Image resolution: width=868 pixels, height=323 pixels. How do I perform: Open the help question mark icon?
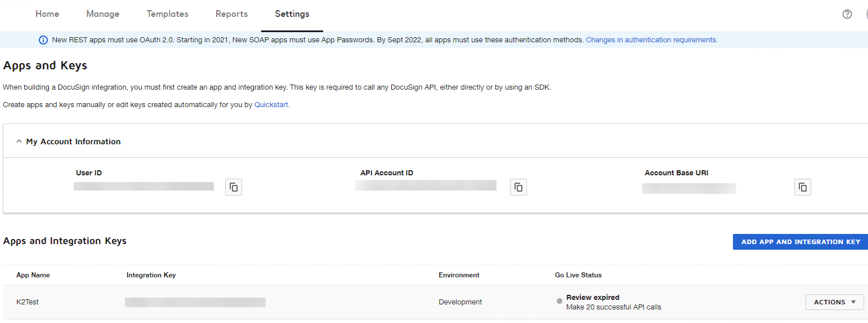pyautogui.click(x=847, y=14)
